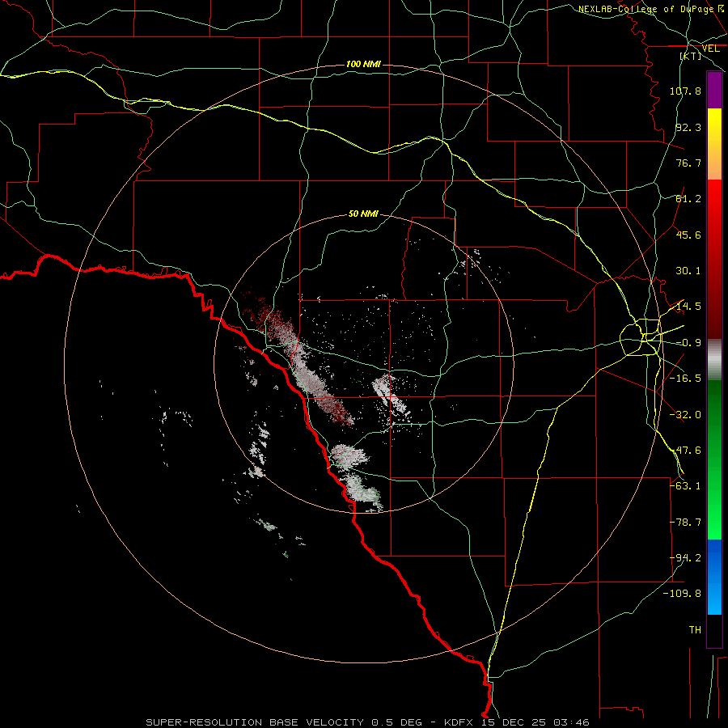This screenshot has width=728, height=728.
Task: Click the 45.6 velocity scale value
Action: 688,235
